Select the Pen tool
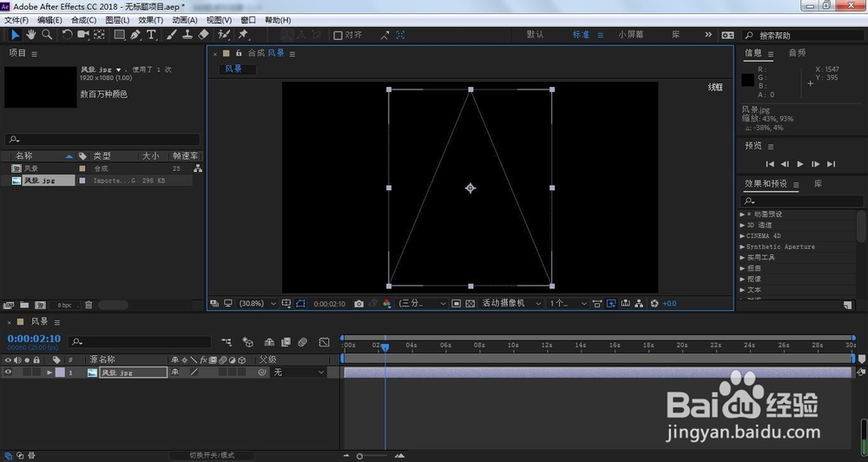Image resolution: width=868 pixels, height=462 pixels. coord(135,35)
